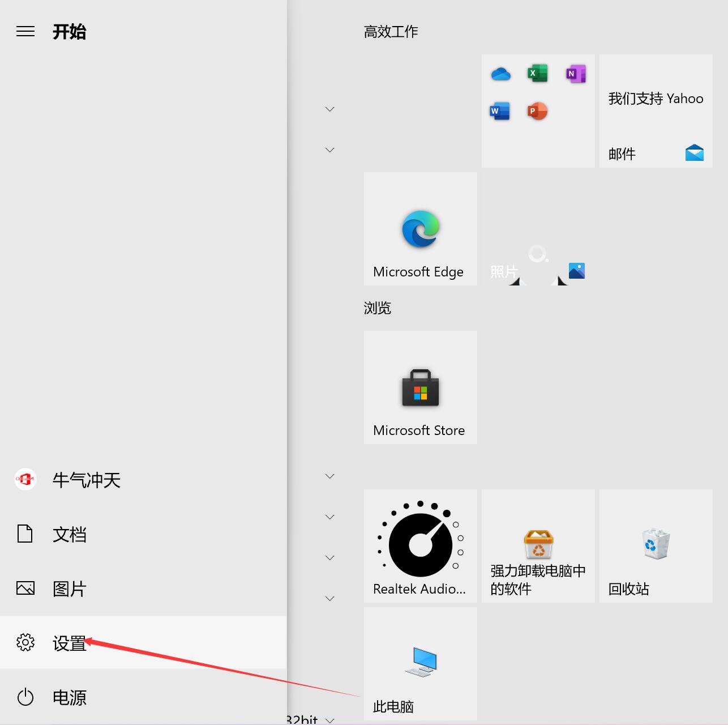728x725 pixels.
Task: Open the Excel tile
Action: pos(537,73)
